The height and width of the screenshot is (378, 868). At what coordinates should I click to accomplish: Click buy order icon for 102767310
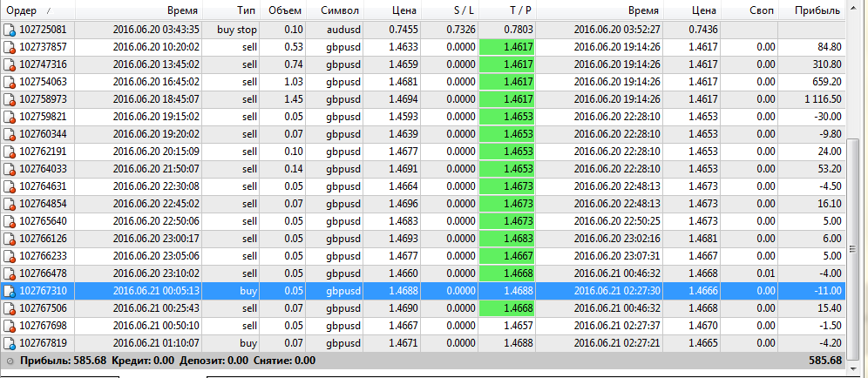click(10, 291)
